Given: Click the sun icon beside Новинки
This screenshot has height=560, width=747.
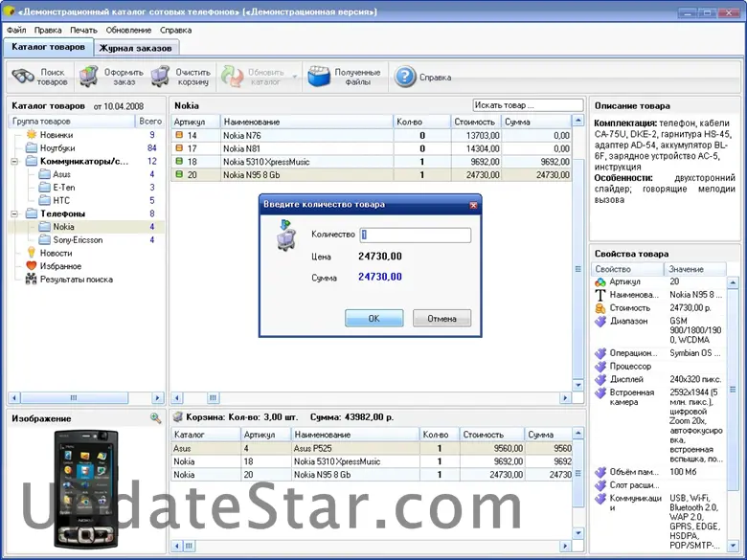Looking at the screenshot, I should point(32,135).
